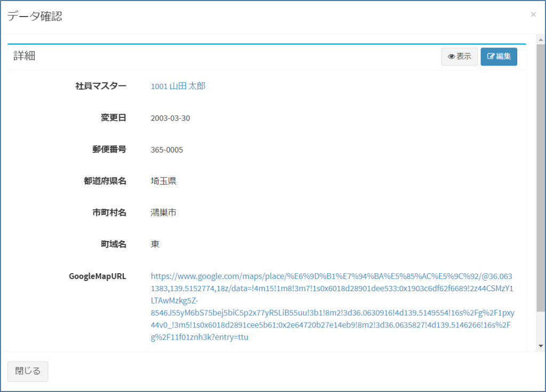The width and height of the screenshot is (546, 392).
Task: Click the データ確認 dialog title
Action: tap(35, 16)
